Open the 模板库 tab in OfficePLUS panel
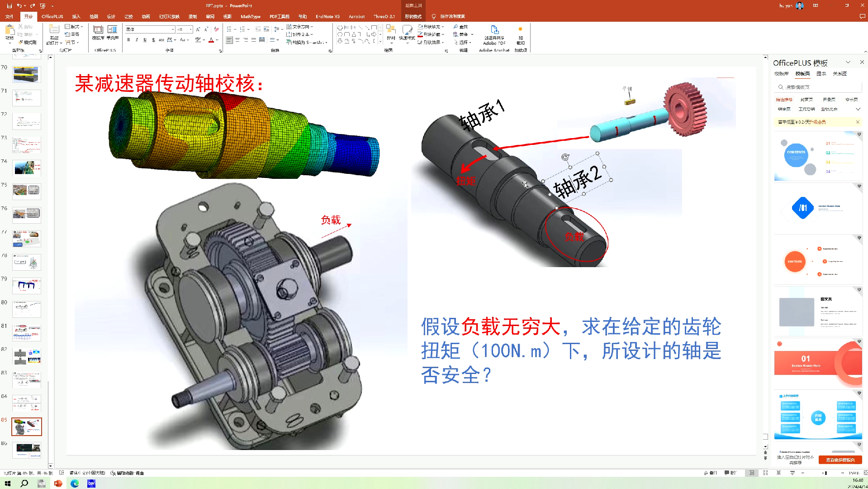 (x=782, y=74)
